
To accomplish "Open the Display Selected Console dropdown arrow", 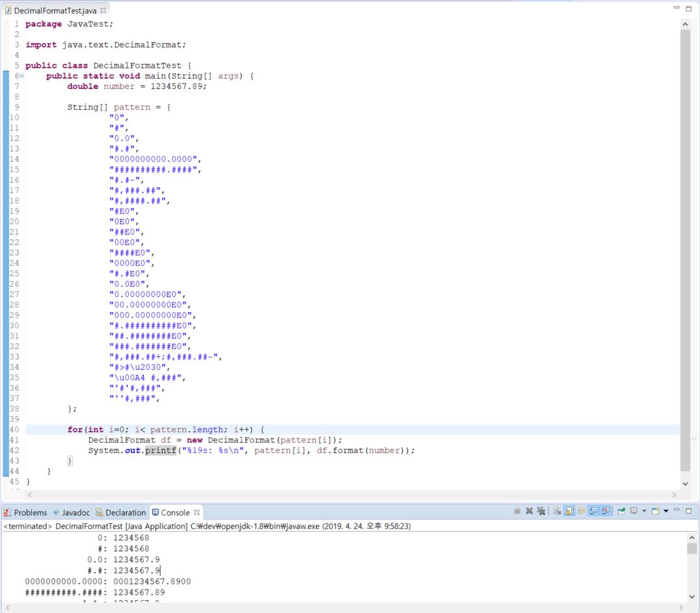I will (x=643, y=511).
